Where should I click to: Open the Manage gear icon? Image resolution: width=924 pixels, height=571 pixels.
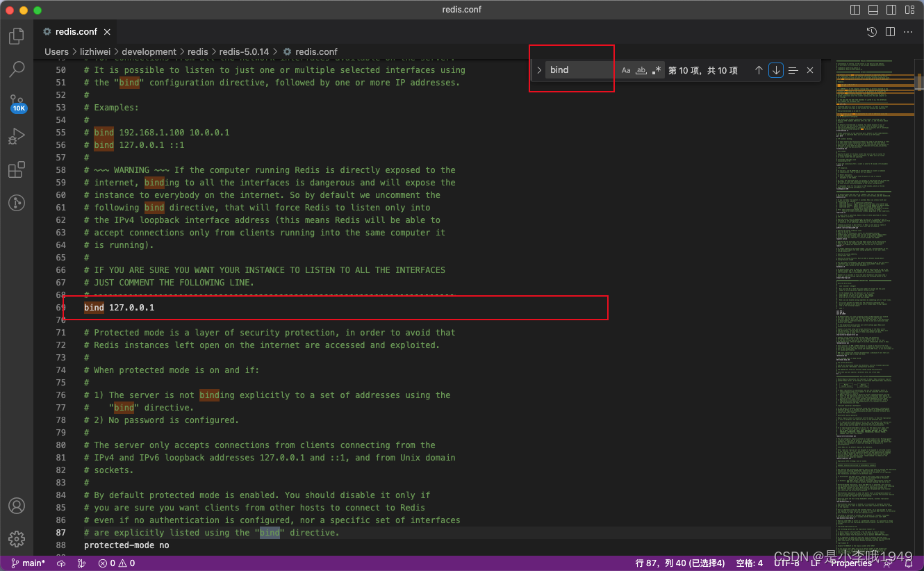[x=17, y=538]
